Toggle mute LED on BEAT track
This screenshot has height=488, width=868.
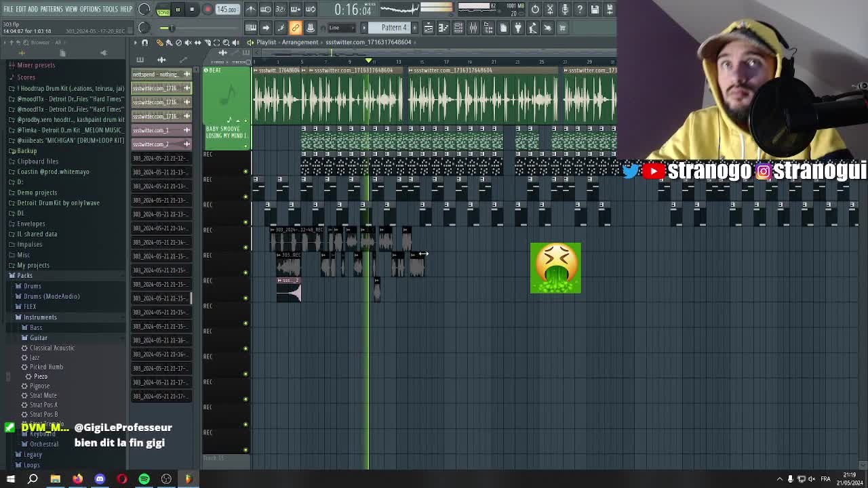tap(245, 121)
